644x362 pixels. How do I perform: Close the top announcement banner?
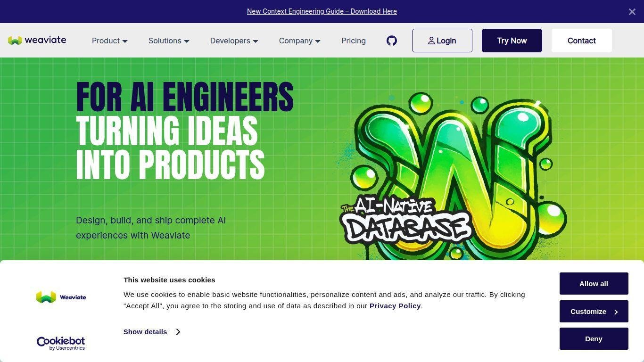click(x=632, y=12)
